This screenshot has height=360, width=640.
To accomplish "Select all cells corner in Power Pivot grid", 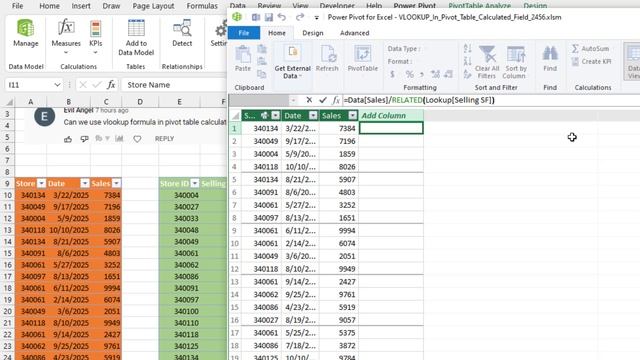I will click(x=235, y=116).
